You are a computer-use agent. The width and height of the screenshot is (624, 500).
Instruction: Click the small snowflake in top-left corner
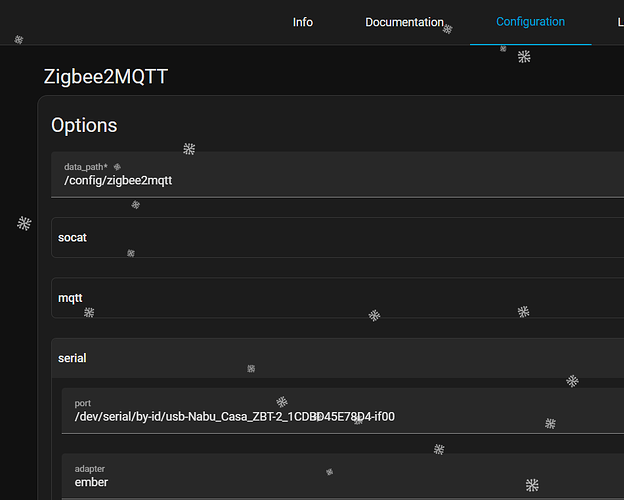(18, 40)
